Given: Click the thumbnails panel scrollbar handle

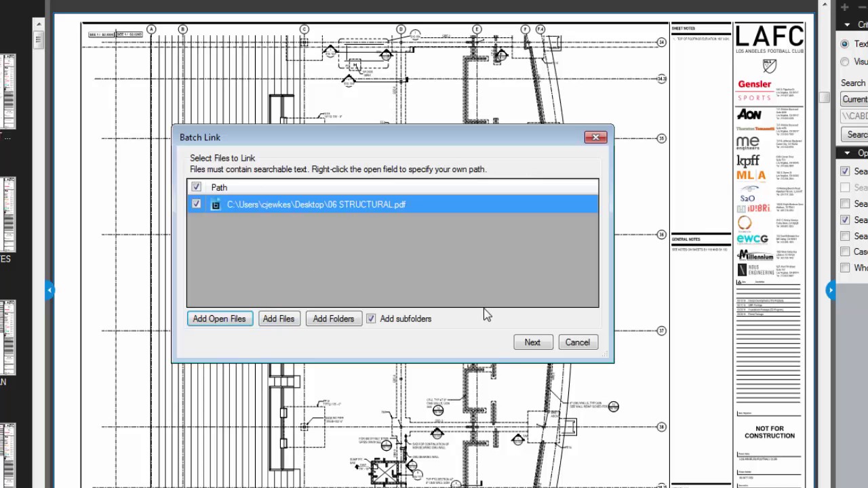Looking at the screenshot, I should pos(39,39).
